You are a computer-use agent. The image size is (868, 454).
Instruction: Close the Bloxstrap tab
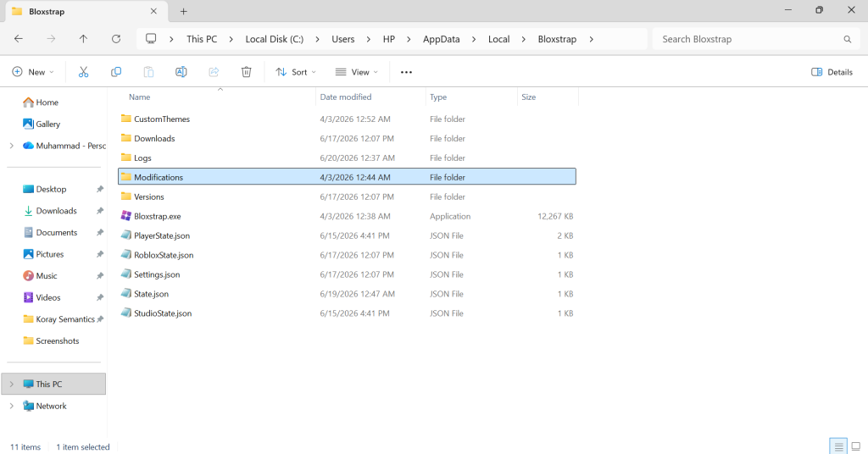[153, 11]
